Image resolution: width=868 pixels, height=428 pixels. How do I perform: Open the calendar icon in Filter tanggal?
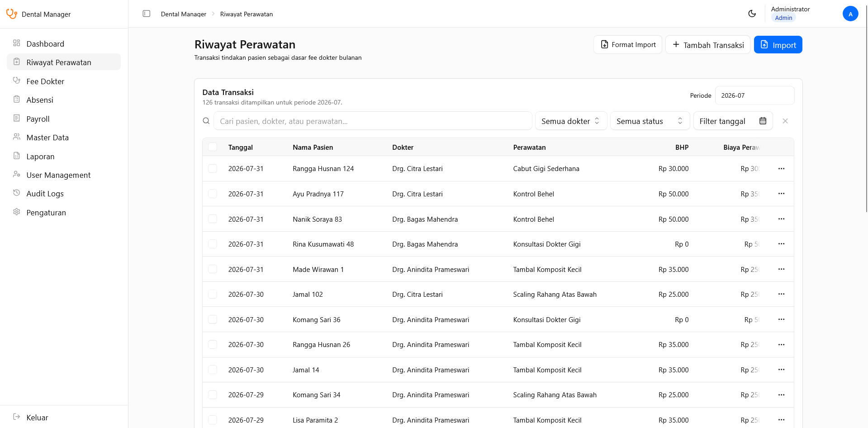pos(763,121)
